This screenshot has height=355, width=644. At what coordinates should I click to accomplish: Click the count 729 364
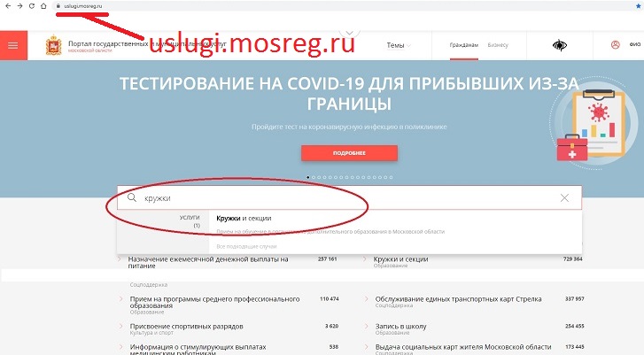tap(573, 259)
